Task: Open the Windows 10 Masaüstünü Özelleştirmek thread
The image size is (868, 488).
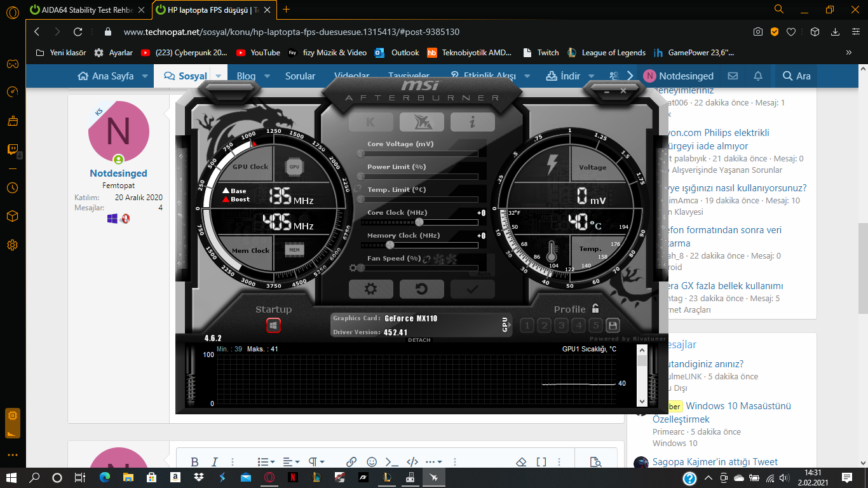Action: tap(722, 412)
